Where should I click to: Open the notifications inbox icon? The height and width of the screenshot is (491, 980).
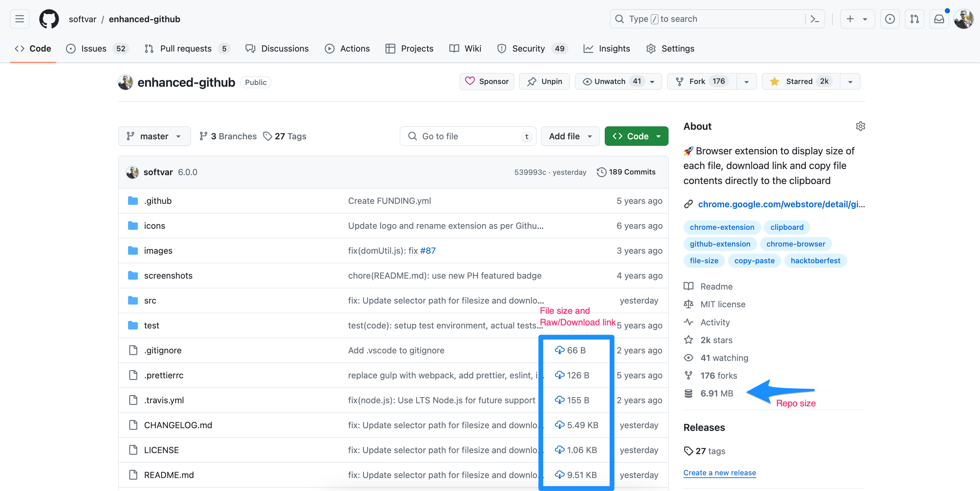[x=939, y=19]
